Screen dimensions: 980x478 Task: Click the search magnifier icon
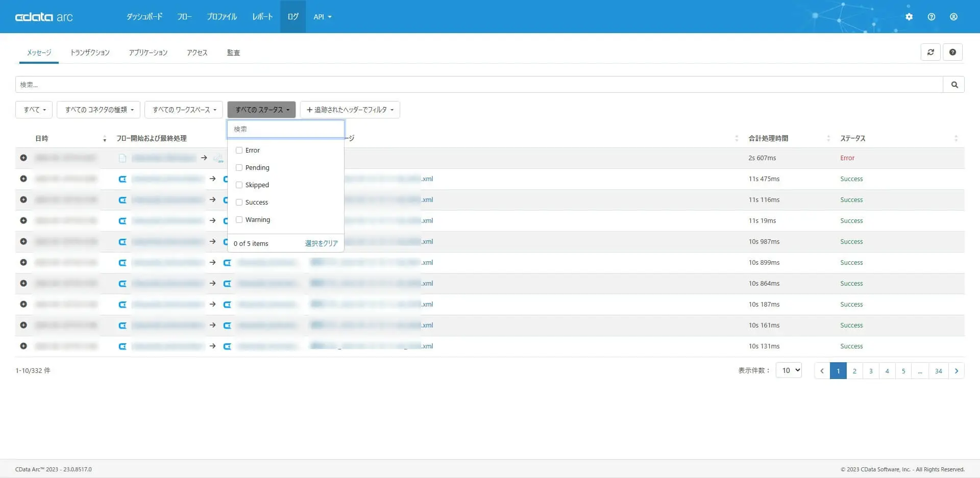coord(954,85)
